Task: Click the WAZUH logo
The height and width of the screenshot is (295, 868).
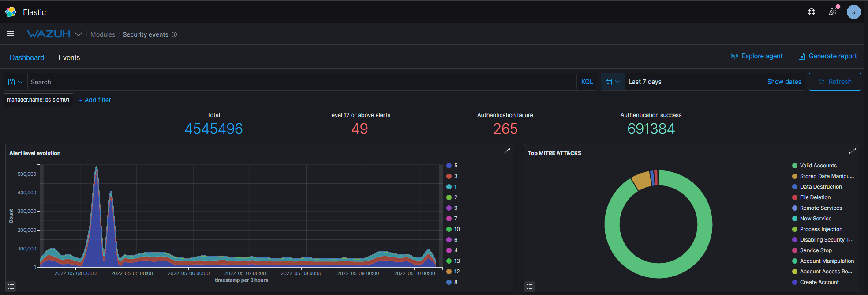Action: point(49,34)
